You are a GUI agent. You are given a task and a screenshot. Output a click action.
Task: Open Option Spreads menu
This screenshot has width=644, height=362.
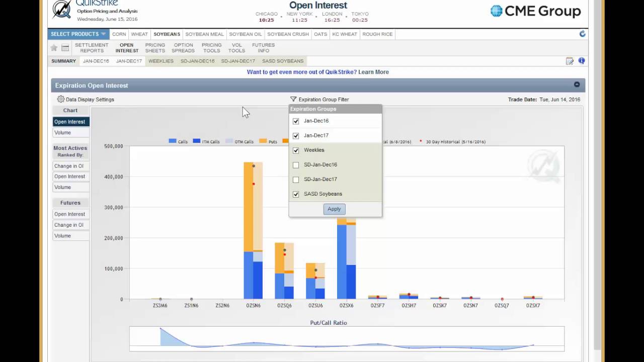coord(183,48)
